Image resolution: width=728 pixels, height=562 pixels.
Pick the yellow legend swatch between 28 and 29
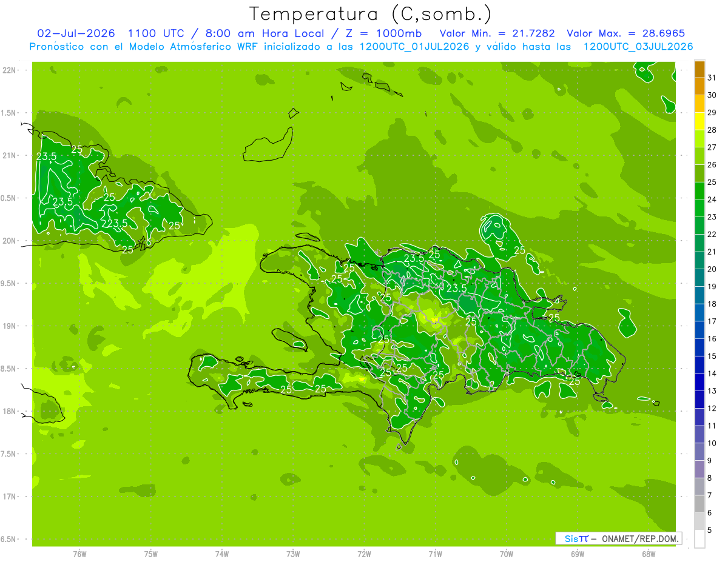[699, 121]
